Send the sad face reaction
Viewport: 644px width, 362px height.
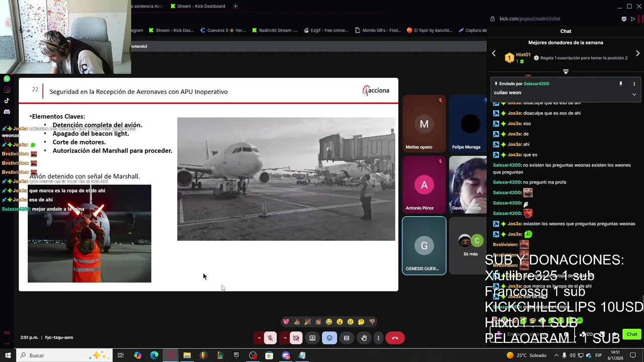coord(351,322)
